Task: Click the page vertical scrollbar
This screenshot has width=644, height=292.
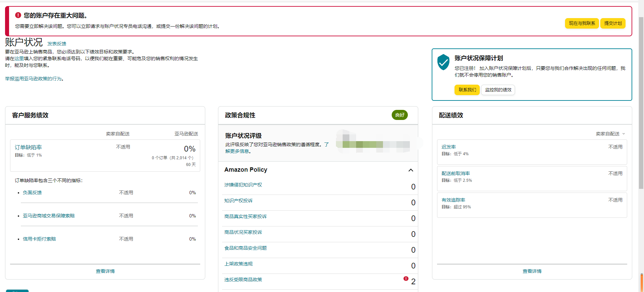Action: point(641,102)
